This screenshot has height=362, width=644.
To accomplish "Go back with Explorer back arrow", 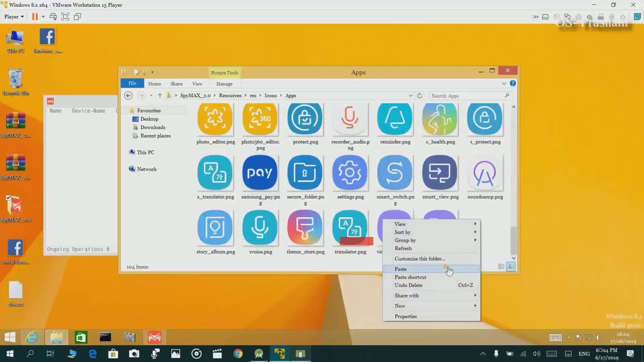I will click(128, 96).
